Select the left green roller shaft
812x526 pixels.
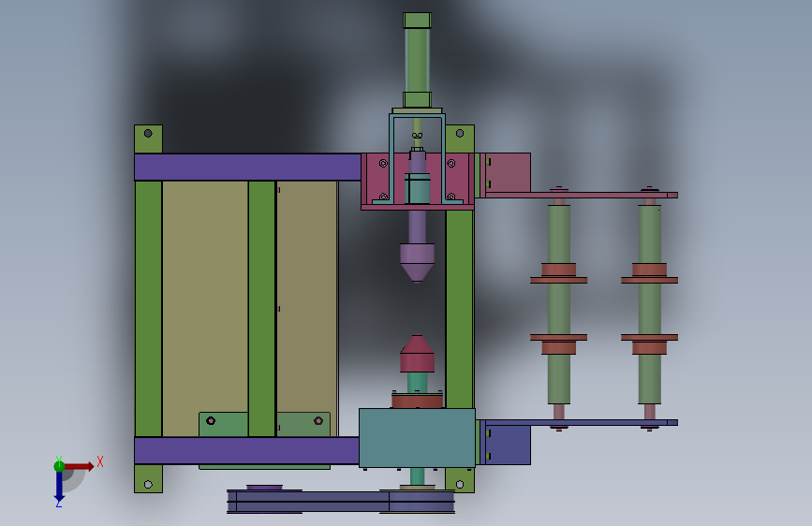559,304
